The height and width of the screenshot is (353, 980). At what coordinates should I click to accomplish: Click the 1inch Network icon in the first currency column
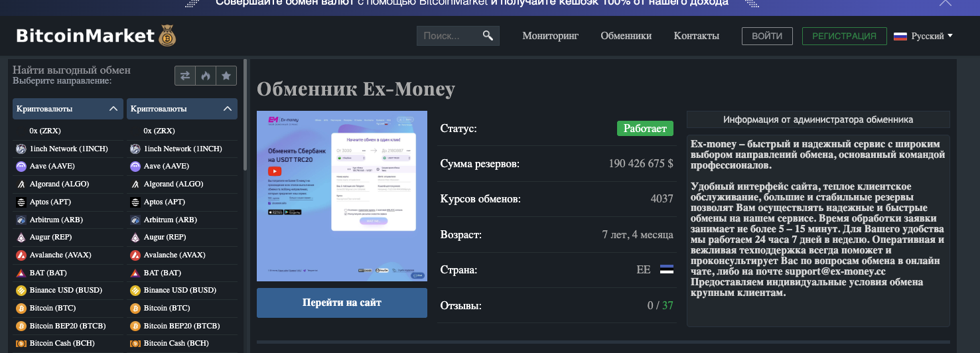[x=21, y=149]
